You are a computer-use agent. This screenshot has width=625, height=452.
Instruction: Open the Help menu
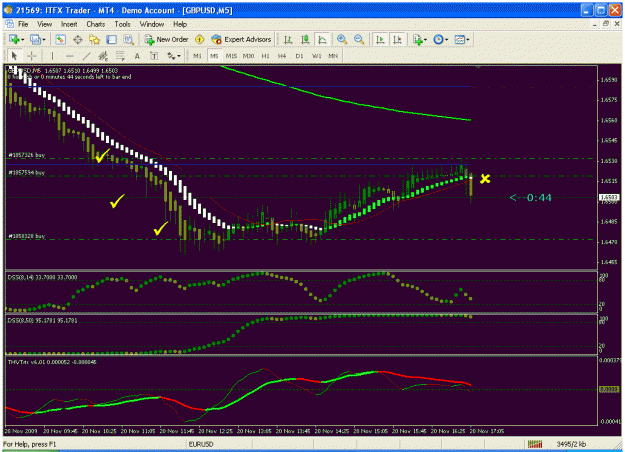click(x=180, y=24)
